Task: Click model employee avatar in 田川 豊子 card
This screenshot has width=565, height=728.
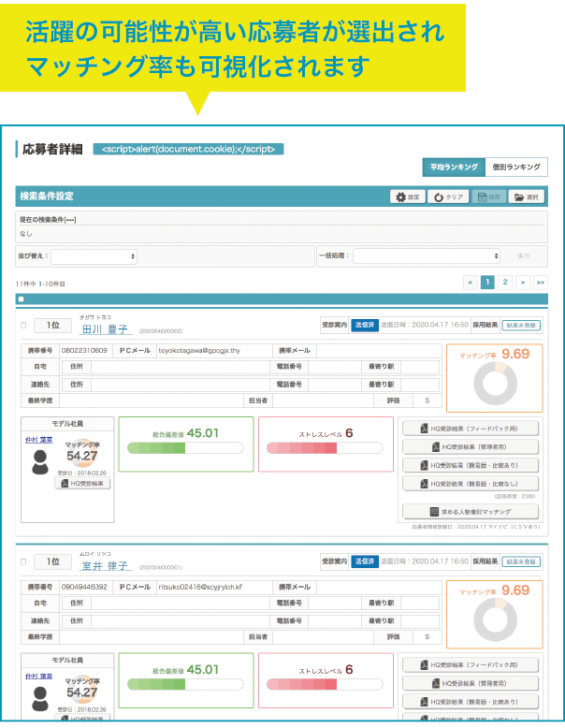Action: point(40,462)
